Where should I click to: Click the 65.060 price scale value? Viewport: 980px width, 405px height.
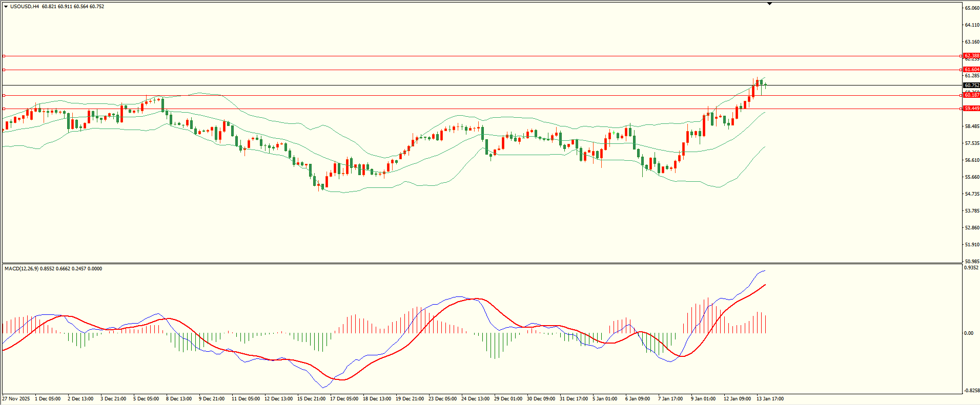972,8
